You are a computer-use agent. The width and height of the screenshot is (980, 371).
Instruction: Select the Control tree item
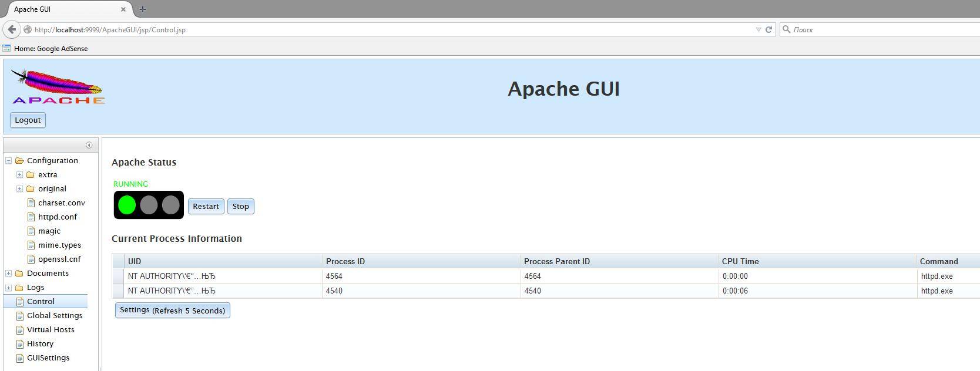[x=45, y=301]
